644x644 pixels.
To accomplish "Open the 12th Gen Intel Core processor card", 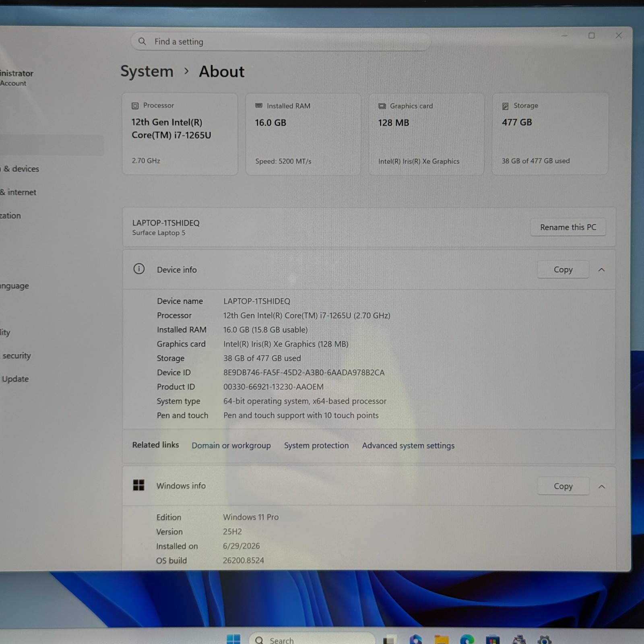I will [180, 134].
